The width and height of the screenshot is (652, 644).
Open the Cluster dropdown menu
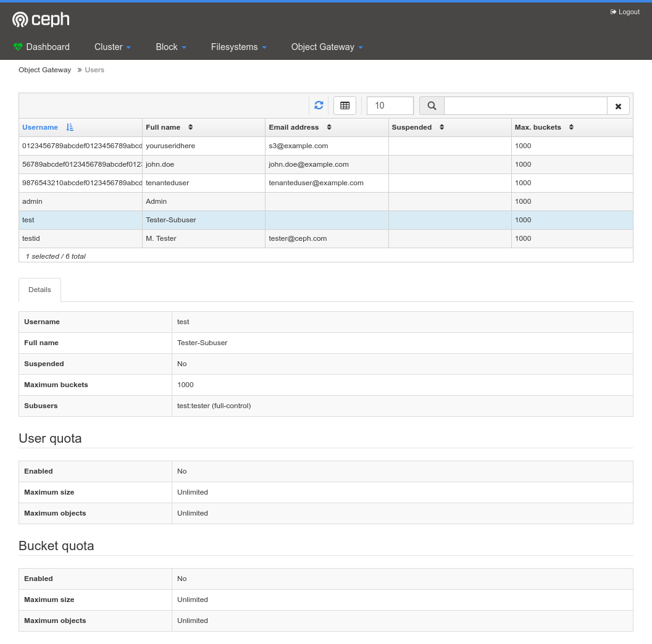click(112, 47)
